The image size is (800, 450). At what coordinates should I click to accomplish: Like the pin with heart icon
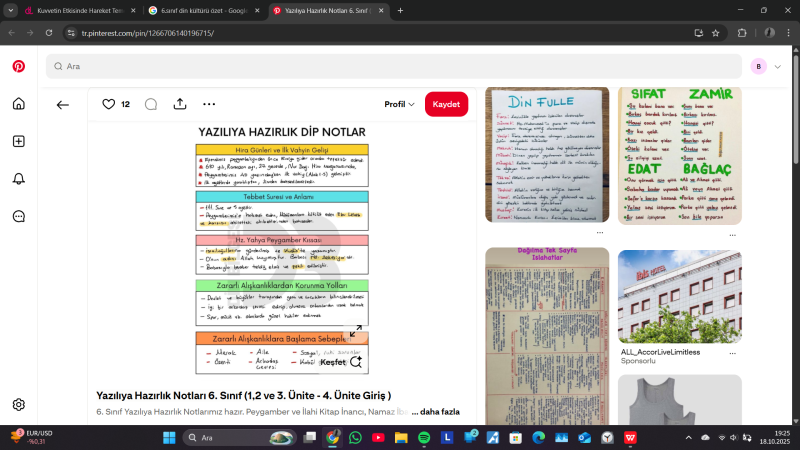coord(108,104)
